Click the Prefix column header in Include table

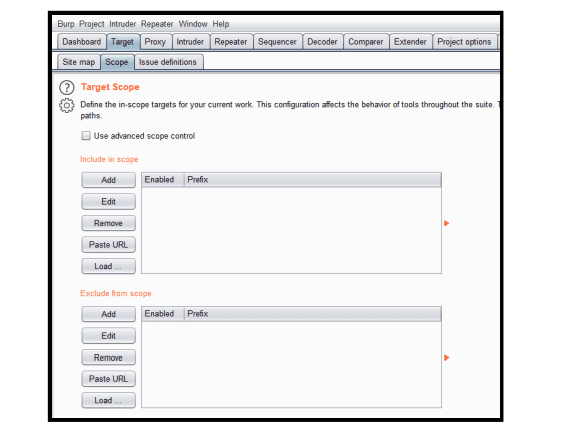click(313, 180)
